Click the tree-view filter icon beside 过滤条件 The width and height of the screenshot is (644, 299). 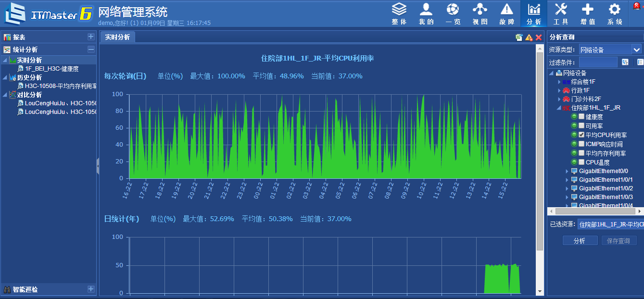pos(625,62)
